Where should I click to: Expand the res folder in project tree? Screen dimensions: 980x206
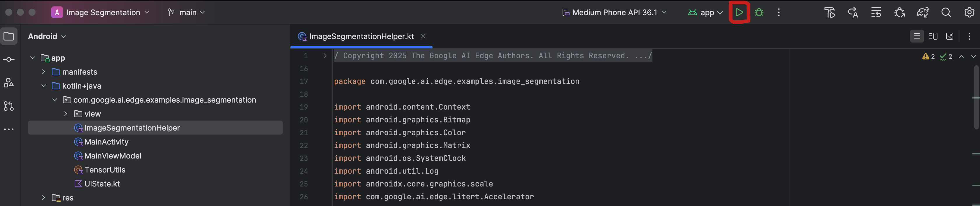(43, 198)
